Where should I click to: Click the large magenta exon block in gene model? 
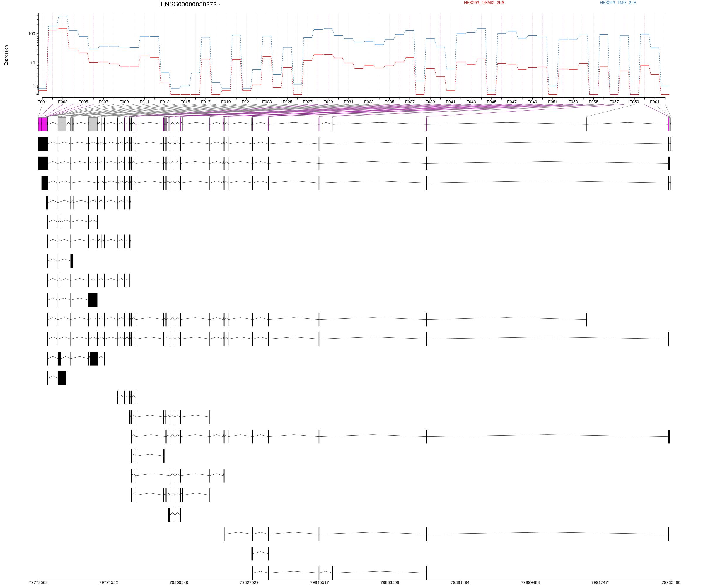coord(42,124)
